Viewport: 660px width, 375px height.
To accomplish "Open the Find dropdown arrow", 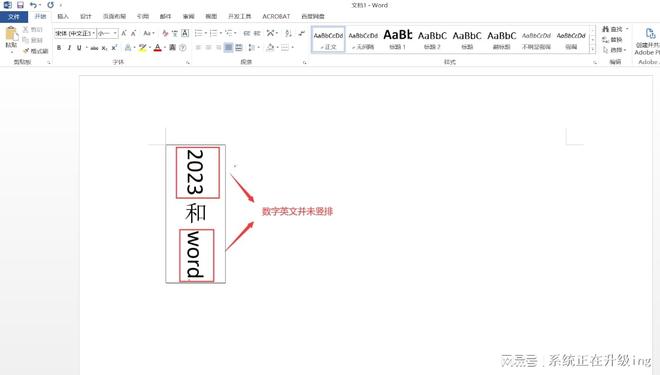I will pos(627,29).
